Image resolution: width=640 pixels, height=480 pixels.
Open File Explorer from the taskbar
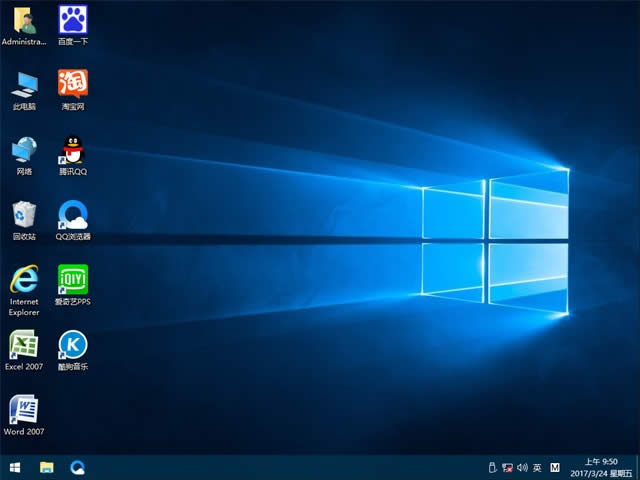point(46,467)
